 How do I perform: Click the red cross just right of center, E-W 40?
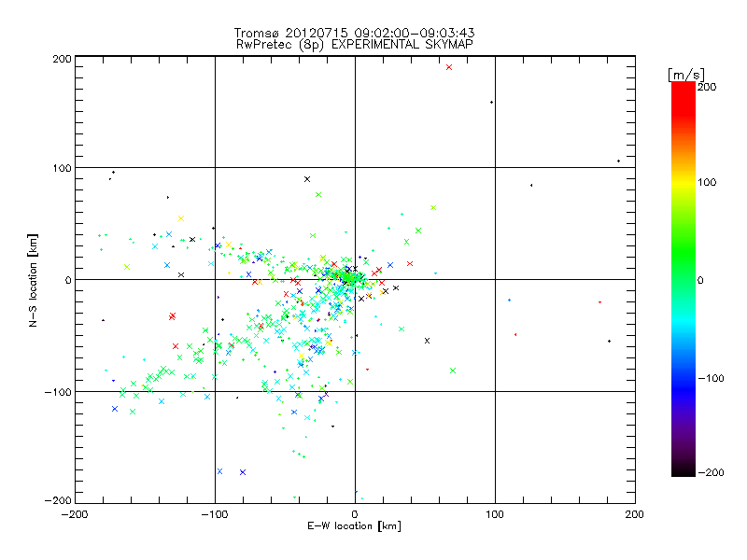point(410,263)
